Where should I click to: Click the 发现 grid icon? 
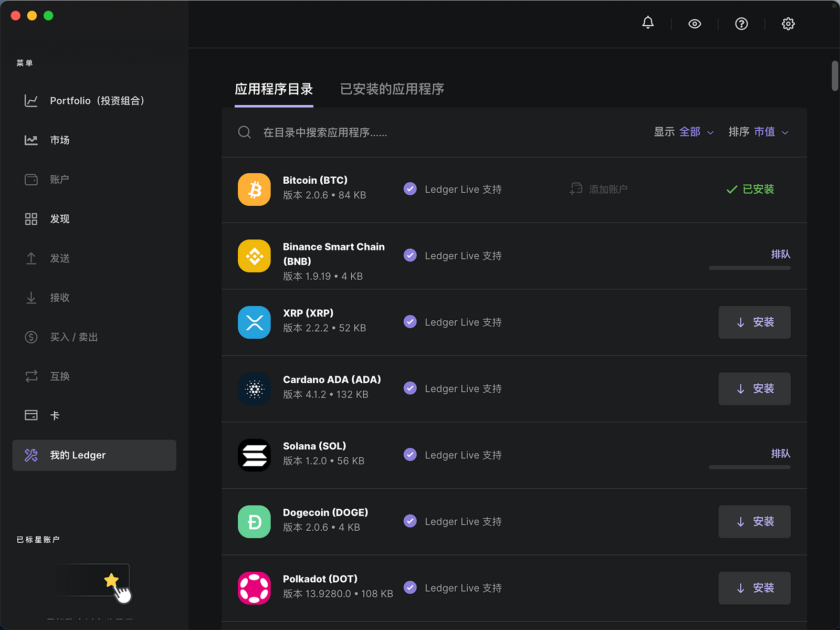(x=31, y=219)
